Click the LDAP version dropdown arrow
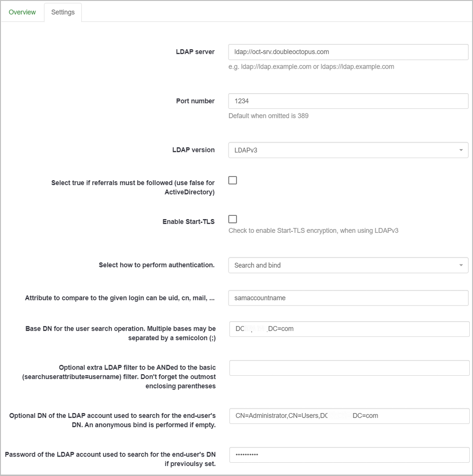Viewport: 473px width, 476px height. 461,150
